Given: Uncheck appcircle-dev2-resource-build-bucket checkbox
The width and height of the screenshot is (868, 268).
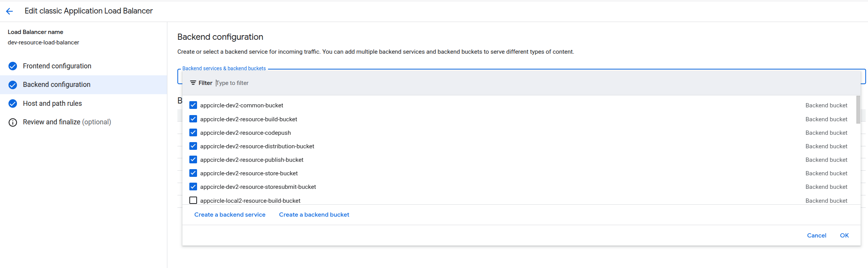Looking at the screenshot, I should pos(193,119).
